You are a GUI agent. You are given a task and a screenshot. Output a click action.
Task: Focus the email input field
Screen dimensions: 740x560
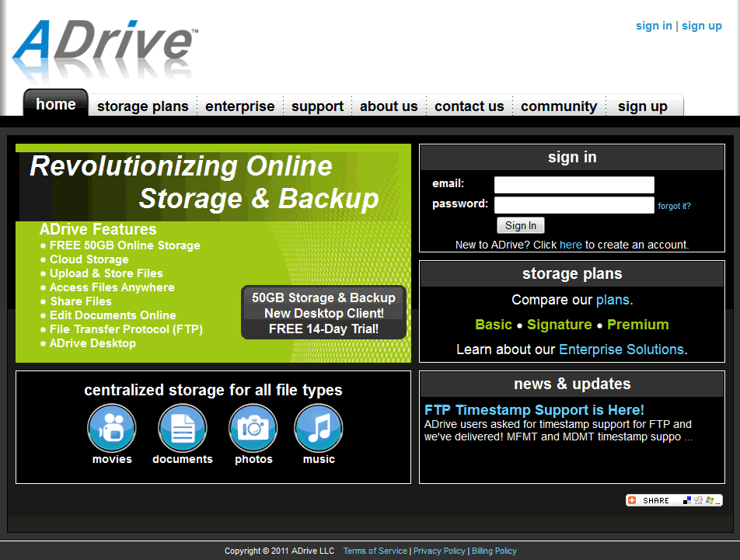click(x=574, y=185)
